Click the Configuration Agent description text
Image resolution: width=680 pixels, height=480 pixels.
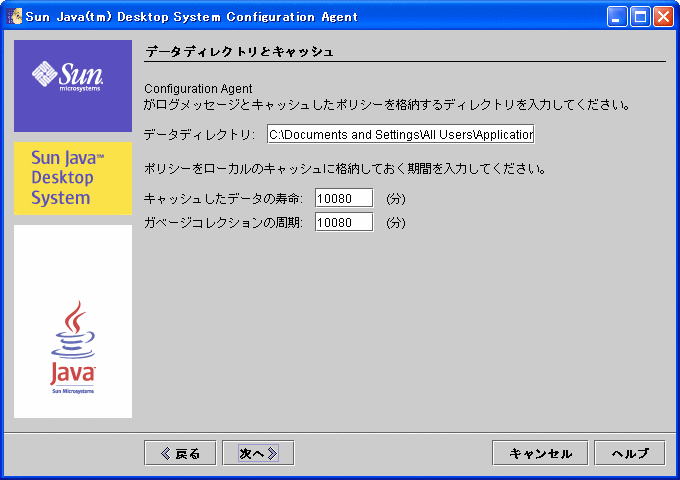point(387,97)
